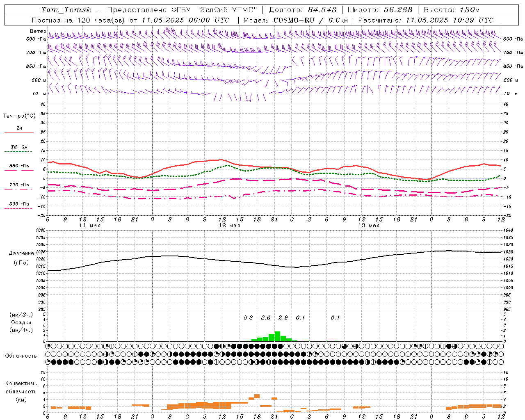Click the "12 мая" date label
525x420 pixels.
tap(229, 226)
